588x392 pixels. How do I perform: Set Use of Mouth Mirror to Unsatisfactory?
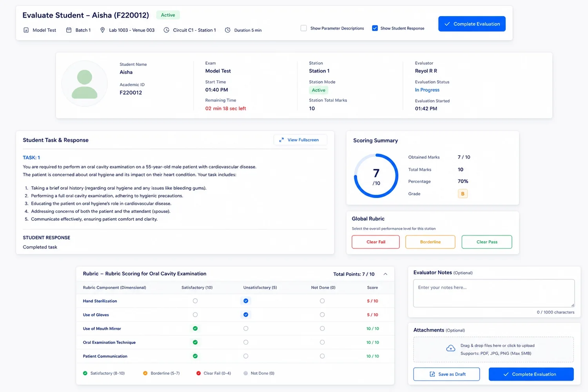click(x=246, y=328)
